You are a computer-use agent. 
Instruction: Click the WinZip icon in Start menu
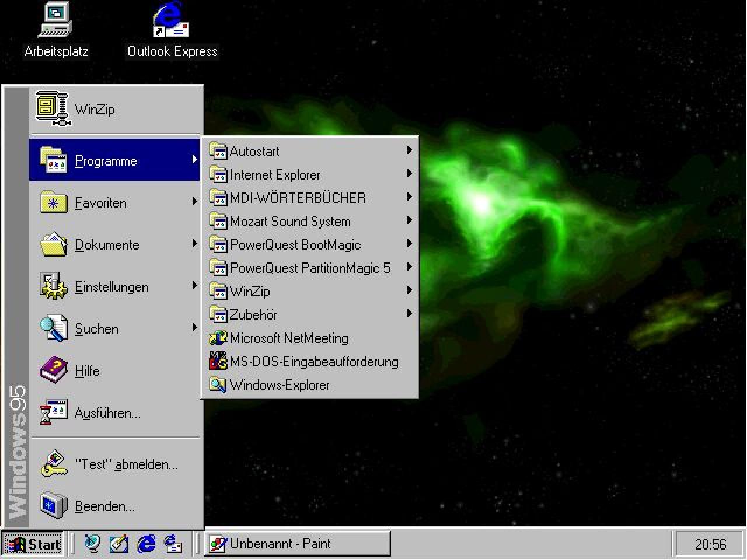tap(52, 108)
